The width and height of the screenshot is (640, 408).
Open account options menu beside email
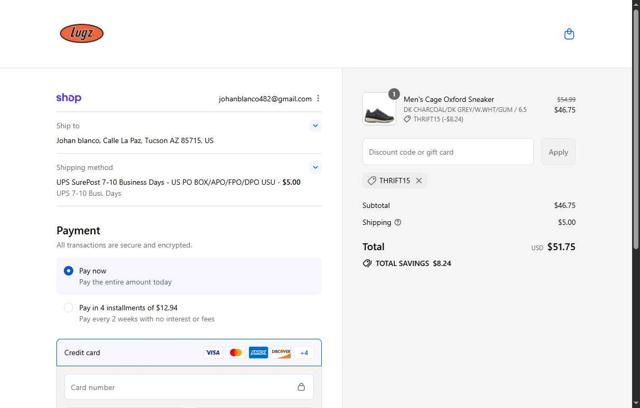tap(318, 98)
